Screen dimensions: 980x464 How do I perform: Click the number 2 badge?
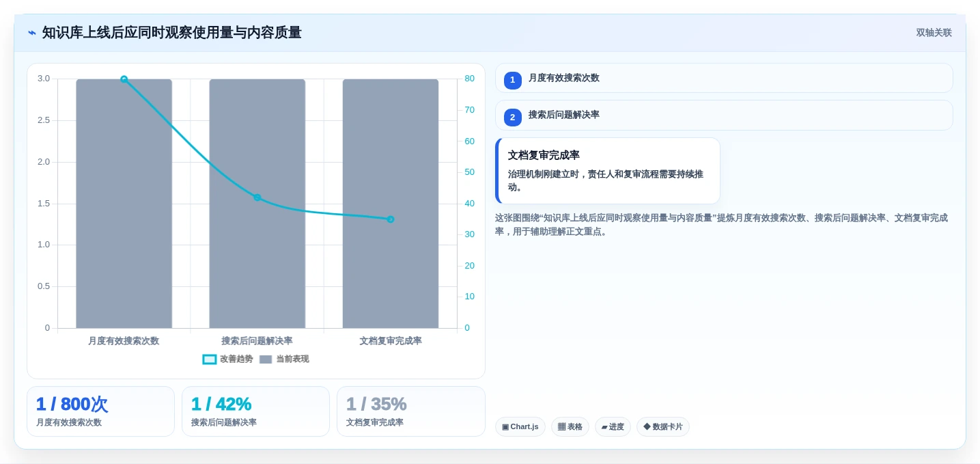point(513,117)
